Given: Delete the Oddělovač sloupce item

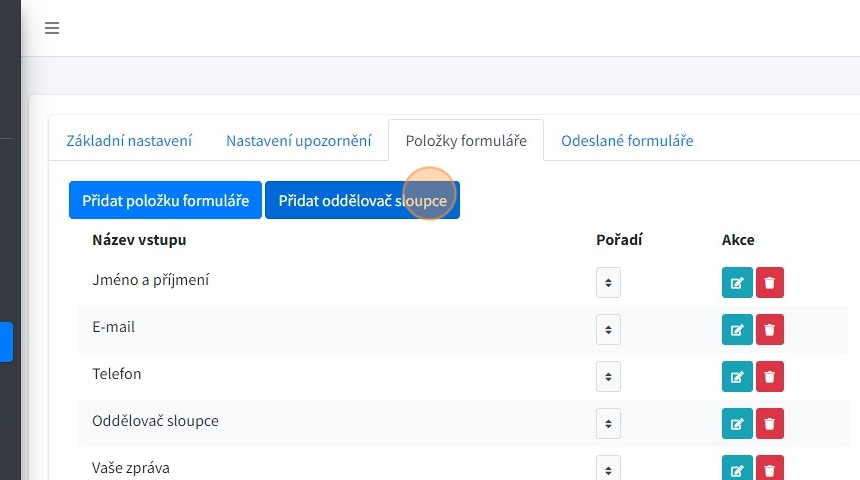Looking at the screenshot, I should point(770,423).
